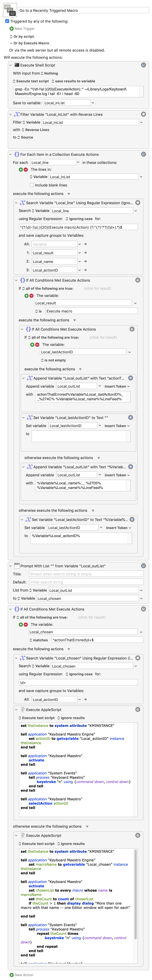Screen dimensions: 152x980
Task: Open gear menu of If action testing Local_result
Action: pyautogui.click(x=137, y=280)
